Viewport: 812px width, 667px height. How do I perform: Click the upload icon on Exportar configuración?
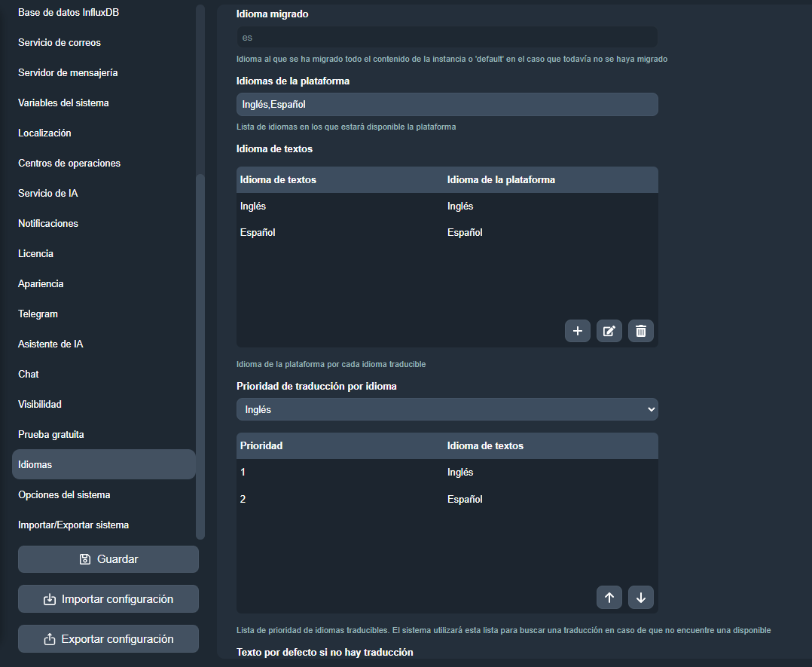click(49, 638)
